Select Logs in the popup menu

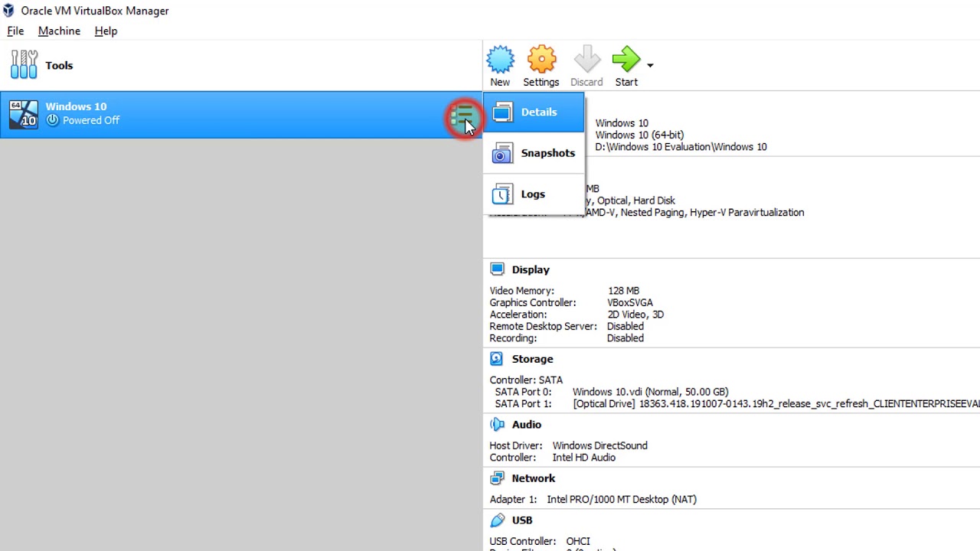point(534,194)
